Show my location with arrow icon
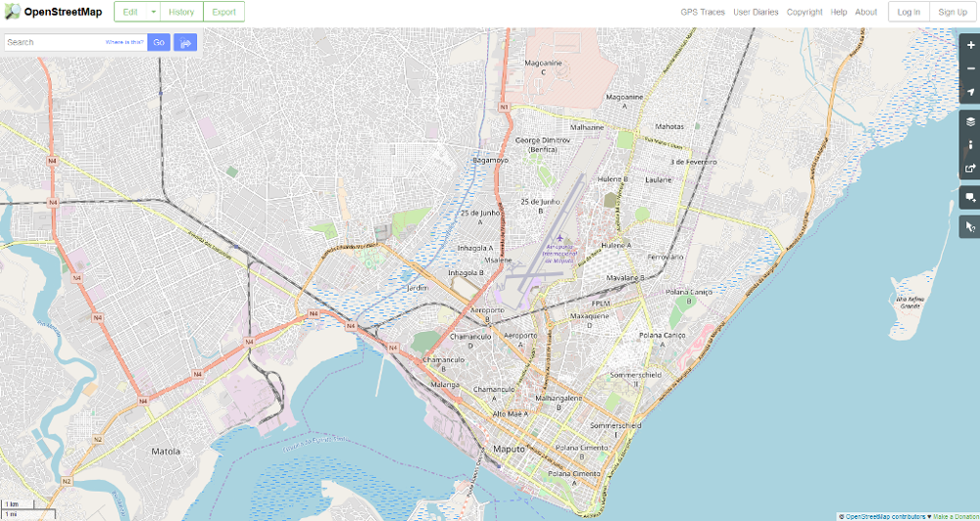 pyautogui.click(x=970, y=92)
